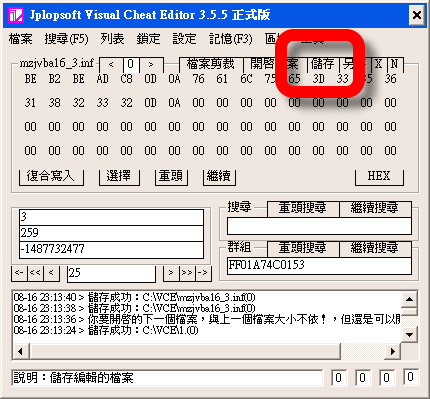430x399 pixels.
Task: Open the 設定 menu
Action: point(184,39)
